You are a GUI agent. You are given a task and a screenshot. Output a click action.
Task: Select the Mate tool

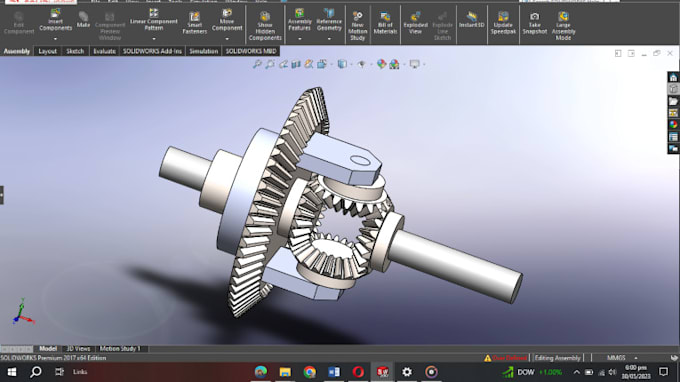[83, 20]
